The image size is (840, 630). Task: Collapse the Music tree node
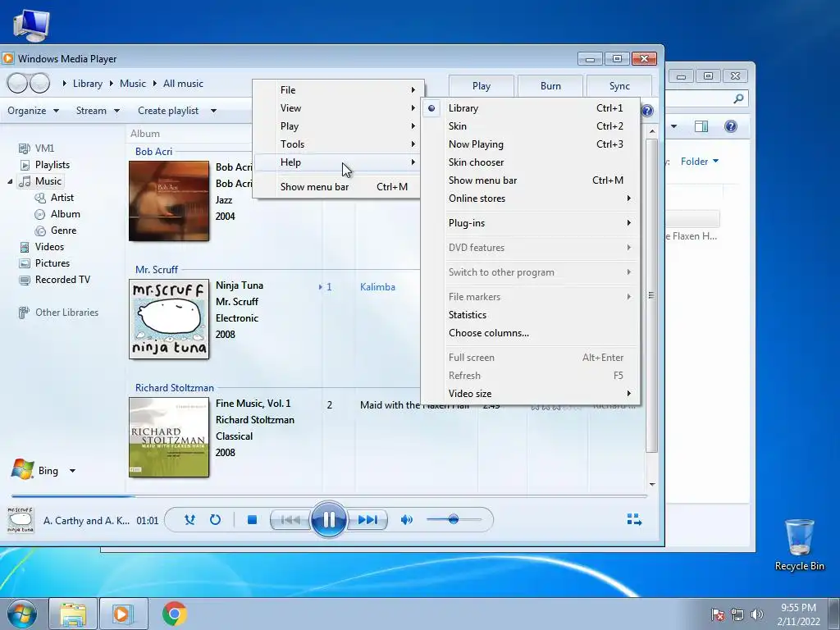click(x=10, y=181)
